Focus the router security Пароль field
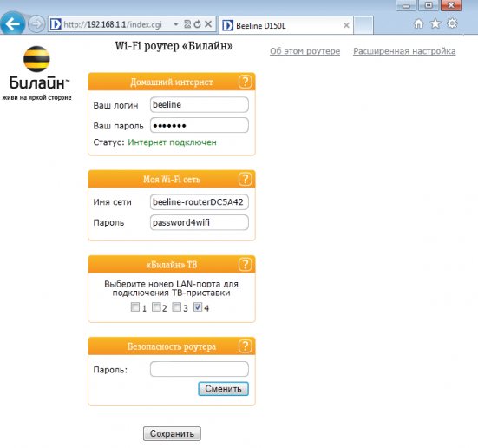Screen dimensions: 478x448 200,369
